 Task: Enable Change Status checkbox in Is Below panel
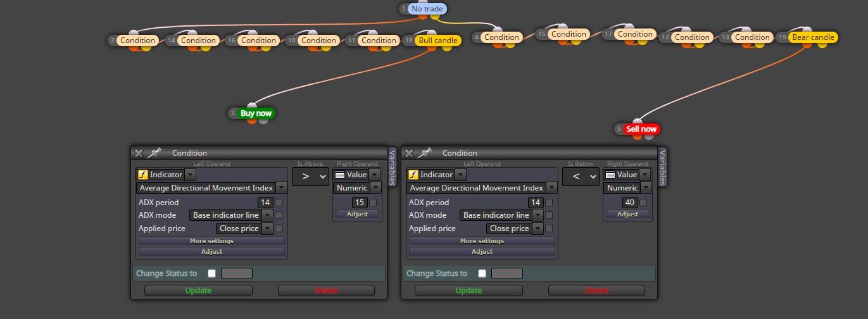482,273
